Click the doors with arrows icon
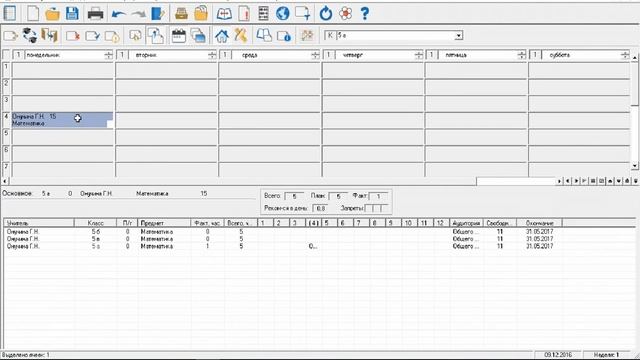The image size is (640, 360). pyautogui.click(x=49, y=36)
